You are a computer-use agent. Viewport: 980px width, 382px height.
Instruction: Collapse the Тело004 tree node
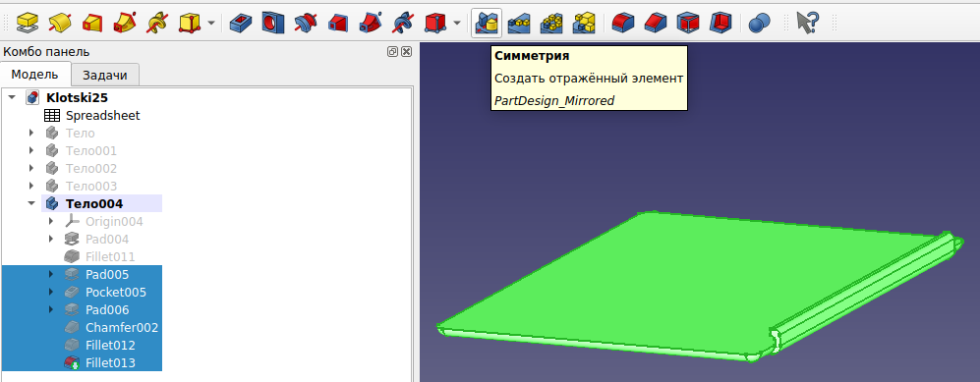click(x=31, y=203)
